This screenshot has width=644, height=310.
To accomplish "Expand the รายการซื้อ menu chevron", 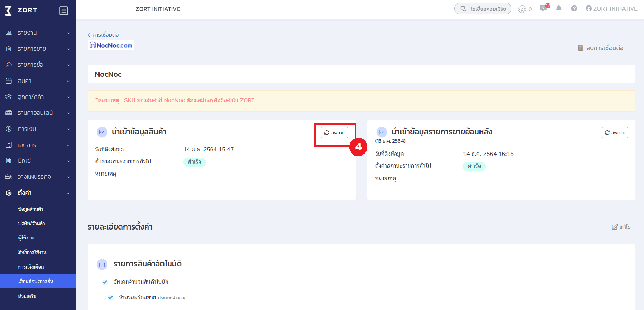I will 68,65.
